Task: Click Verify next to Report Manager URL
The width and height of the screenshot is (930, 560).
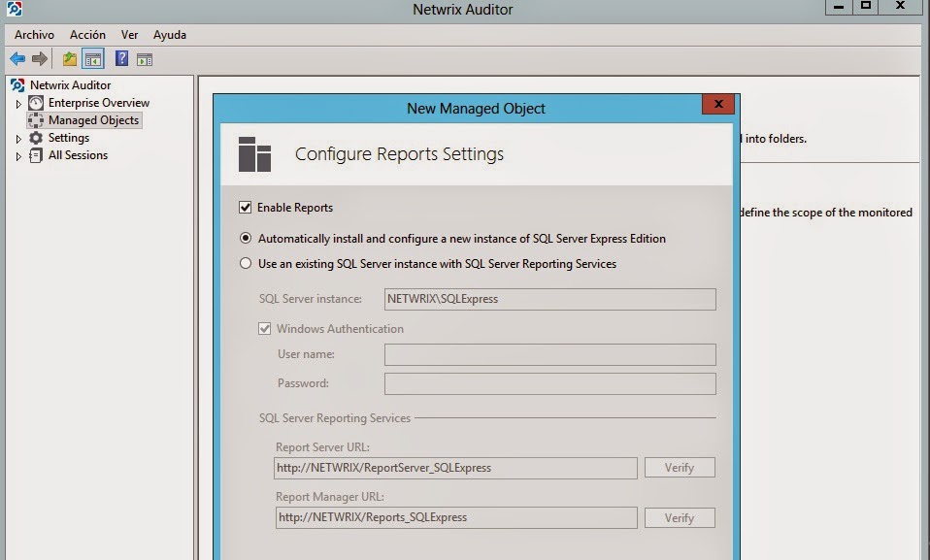Action: click(679, 518)
